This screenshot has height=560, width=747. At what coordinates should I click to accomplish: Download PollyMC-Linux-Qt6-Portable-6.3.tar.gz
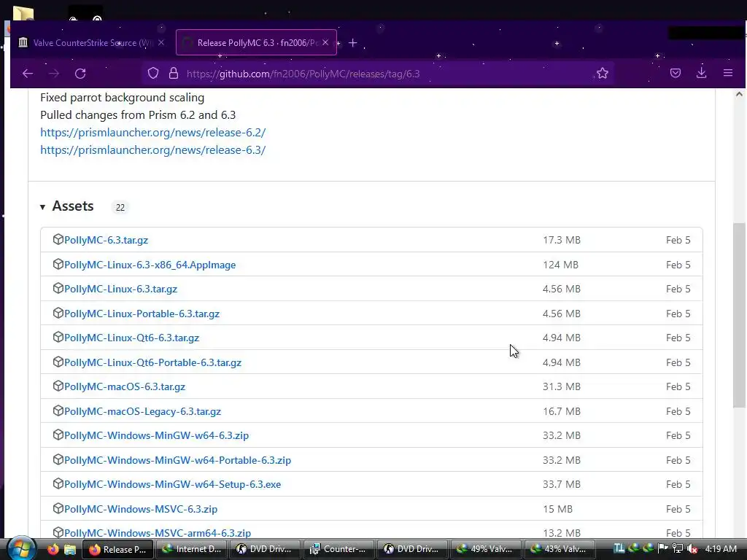click(x=153, y=362)
